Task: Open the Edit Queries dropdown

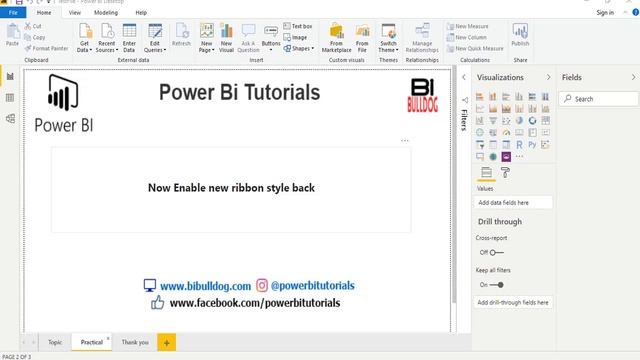Action: pyautogui.click(x=155, y=38)
